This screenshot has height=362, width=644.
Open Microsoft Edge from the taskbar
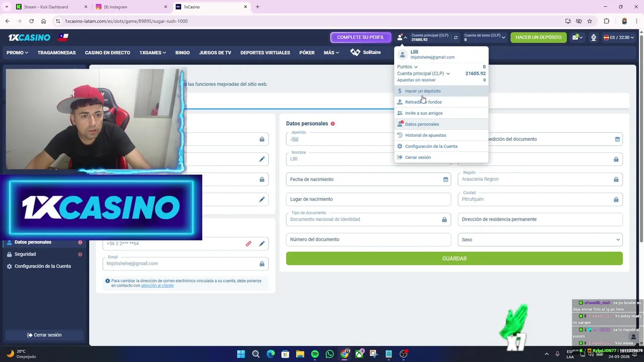point(271,354)
